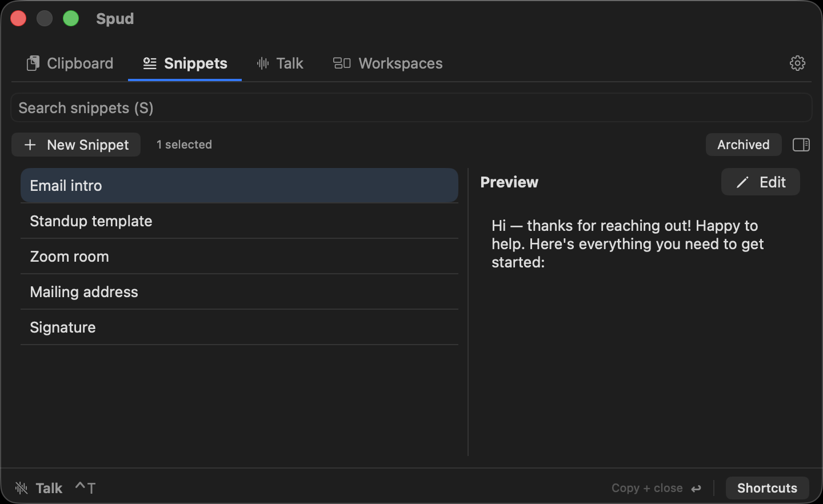Image resolution: width=823 pixels, height=504 pixels.
Task: Select the Mailing address snippet
Action: (x=239, y=292)
